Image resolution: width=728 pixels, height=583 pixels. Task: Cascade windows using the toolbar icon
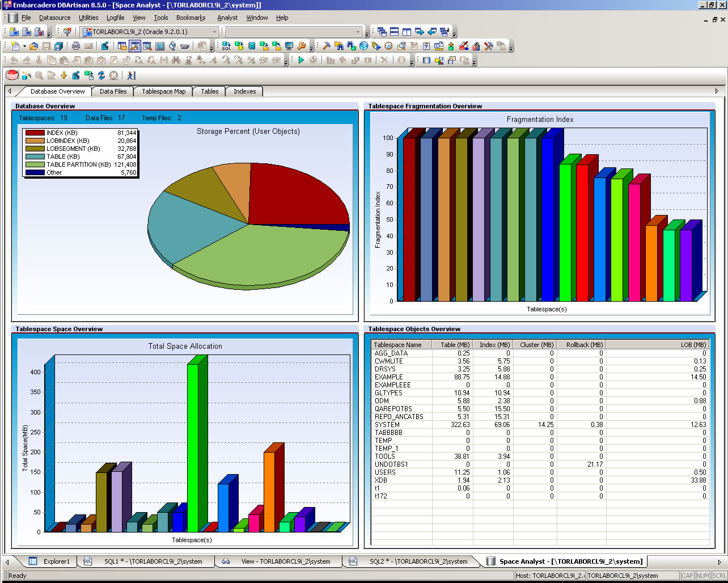coord(382,32)
